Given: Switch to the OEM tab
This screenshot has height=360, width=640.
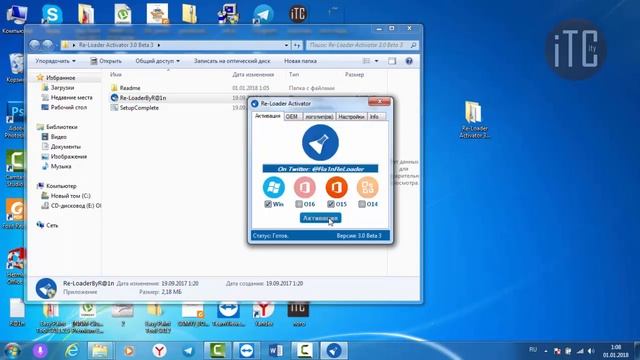Looking at the screenshot, I should tap(292, 117).
